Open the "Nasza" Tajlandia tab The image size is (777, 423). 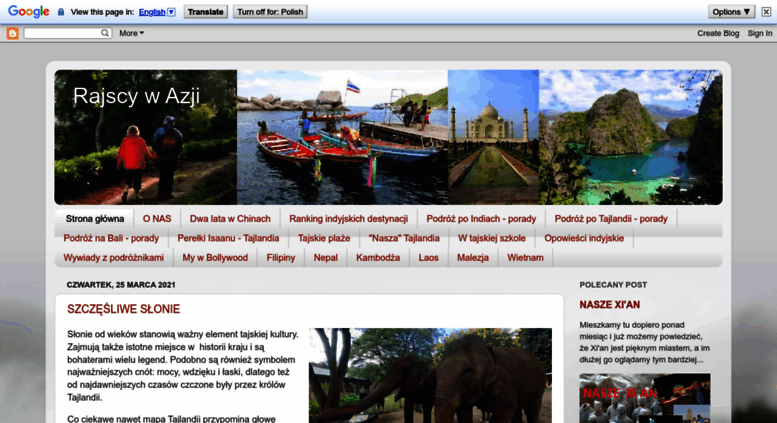[404, 238]
